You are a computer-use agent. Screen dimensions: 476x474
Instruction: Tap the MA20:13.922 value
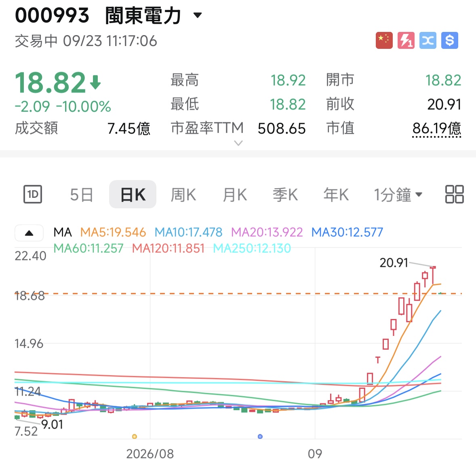click(267, 232)
